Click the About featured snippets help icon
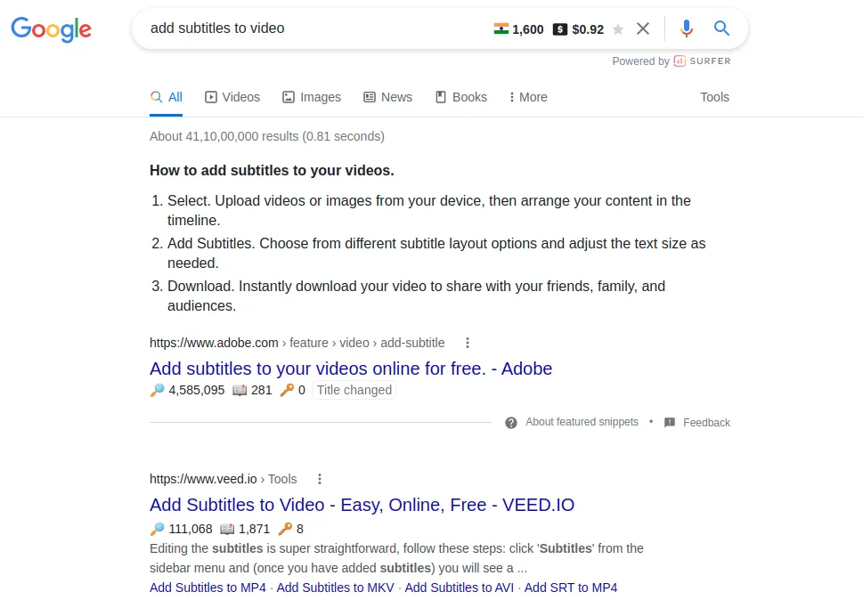This screenshot has height=616, width=863. 511,423
